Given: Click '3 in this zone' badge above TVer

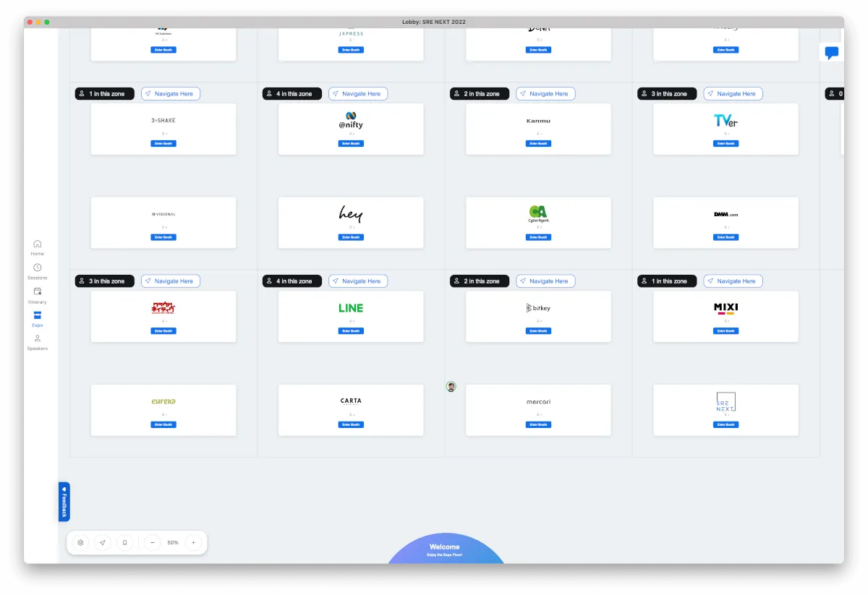Looking at the screenshot, I should 667,94.
